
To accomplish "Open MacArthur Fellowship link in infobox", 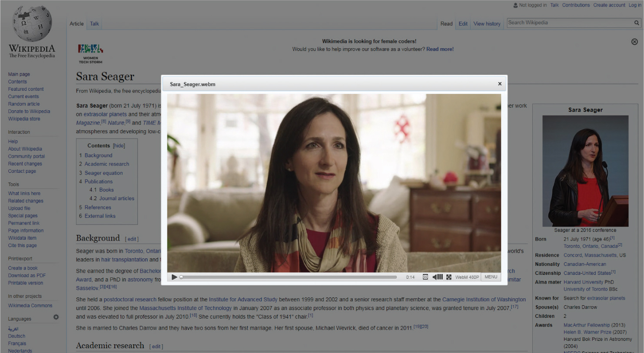I will (x=587, y=325).
